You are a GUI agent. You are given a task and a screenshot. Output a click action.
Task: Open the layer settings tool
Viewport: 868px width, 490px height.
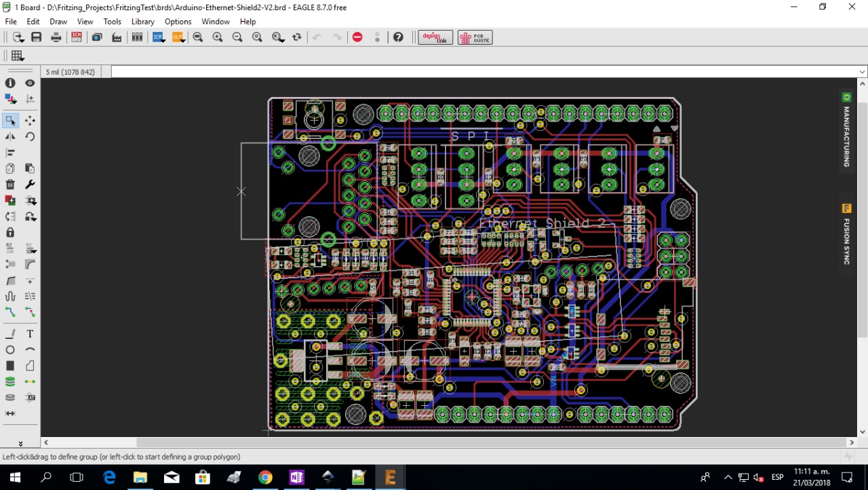(x=10, y=99)
